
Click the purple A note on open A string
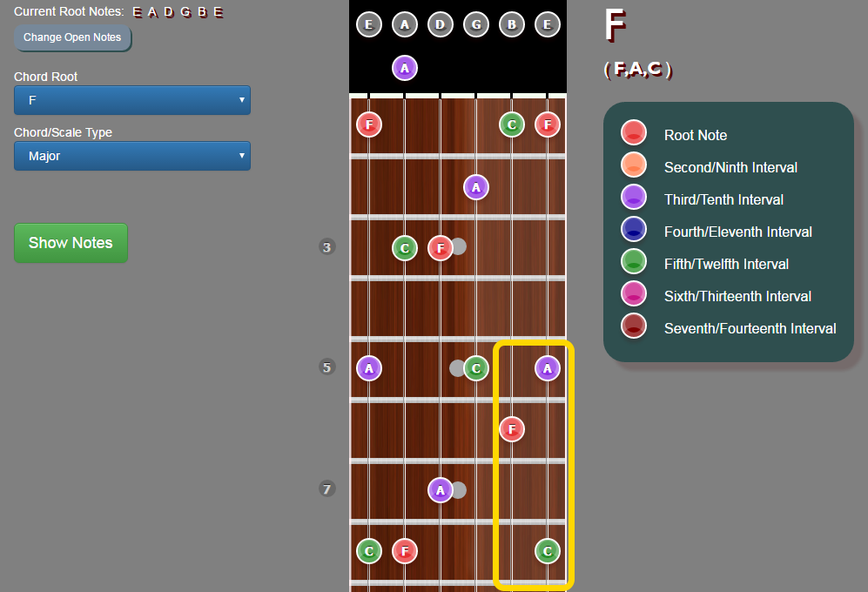tap(404, 67)
